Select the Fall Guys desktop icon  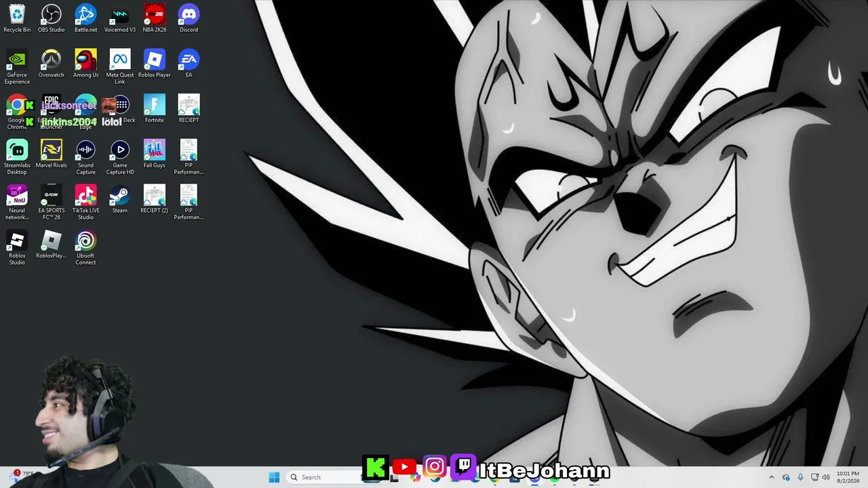point(155,155)
